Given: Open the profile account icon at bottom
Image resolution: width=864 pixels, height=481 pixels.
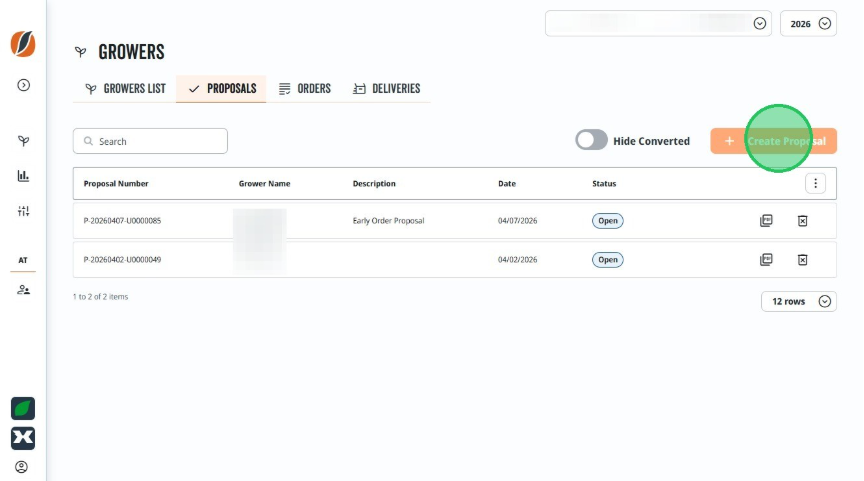Looking at the screenshot, I should pyautogui.click(x=21, y=467).
